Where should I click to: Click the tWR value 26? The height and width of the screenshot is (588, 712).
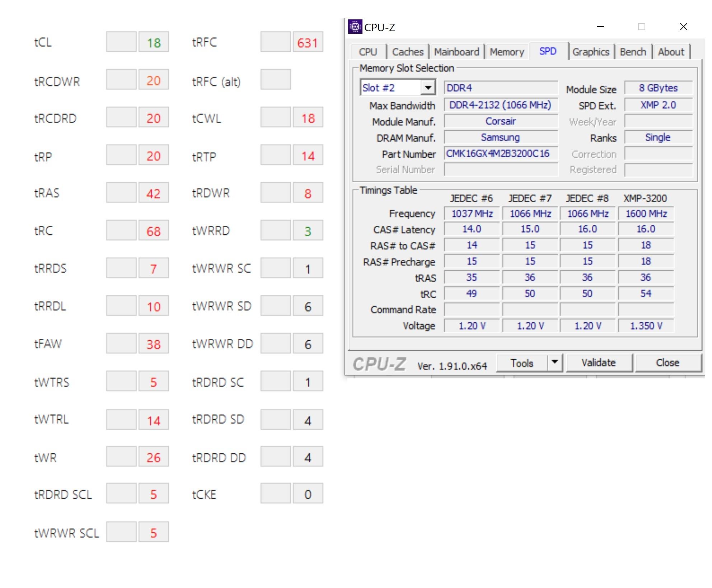click(x=154, y=457)
